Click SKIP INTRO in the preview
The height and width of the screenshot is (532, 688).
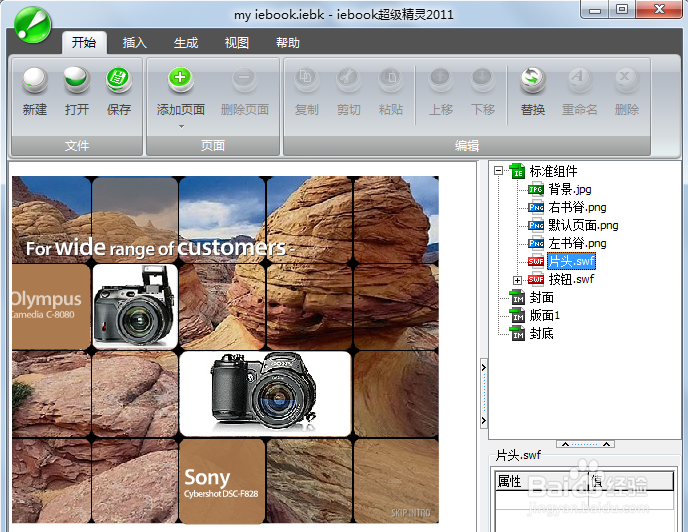click(x=411, y=512)
